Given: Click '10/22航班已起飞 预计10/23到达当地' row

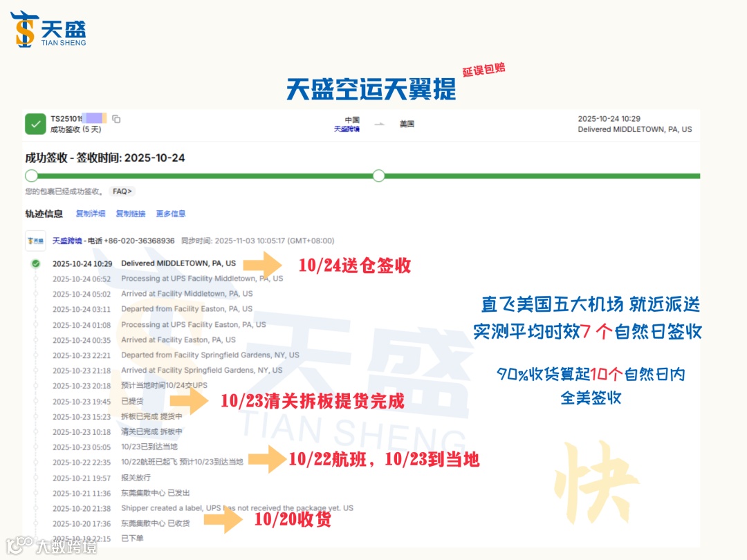Looking at the screenshot, I should (x=148, y=463).
